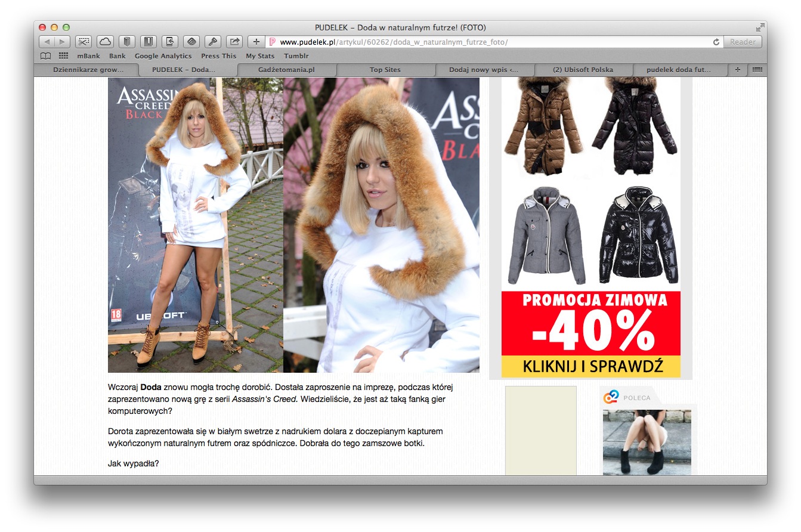
Task: Click the Add Bookmark plus button
Action: (x=256, y=42)
